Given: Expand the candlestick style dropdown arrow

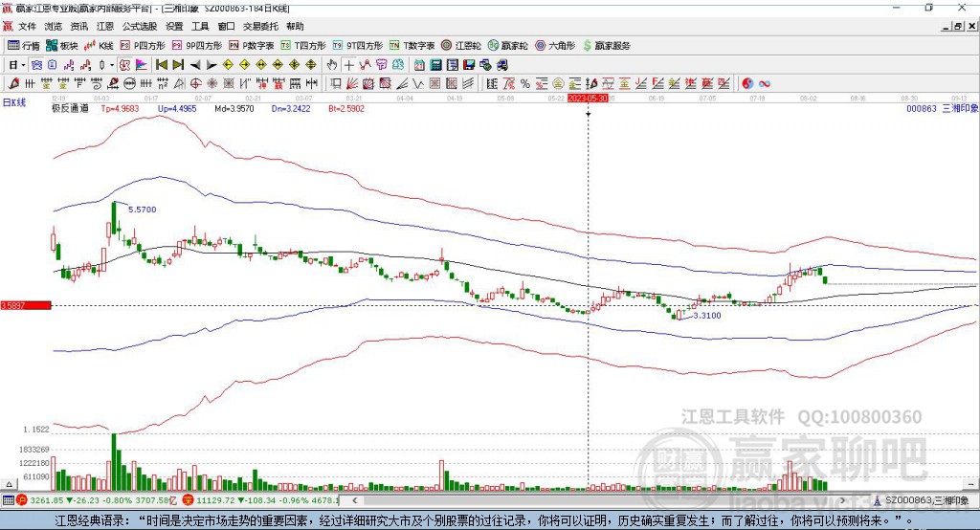Looking at the screenshot, I should [112, 65].
